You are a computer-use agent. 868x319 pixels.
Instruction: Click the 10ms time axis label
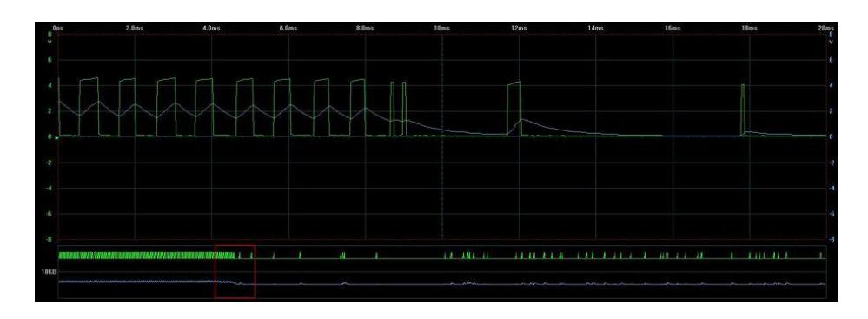[x=442, y=28]
